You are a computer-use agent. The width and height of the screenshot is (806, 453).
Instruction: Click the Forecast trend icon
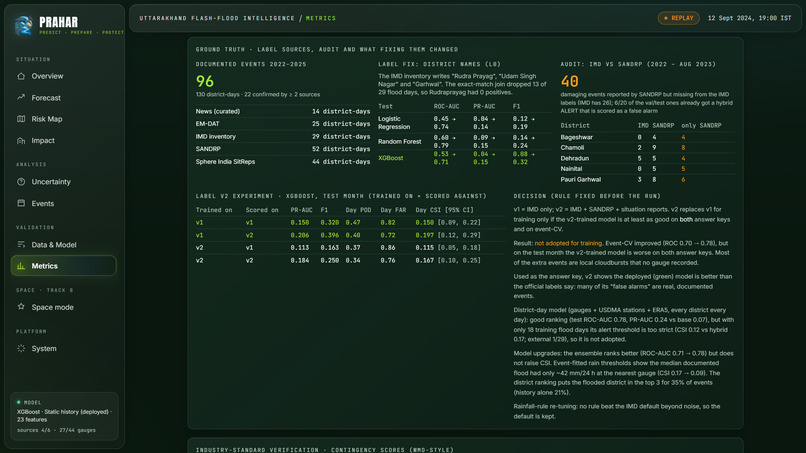21,97
